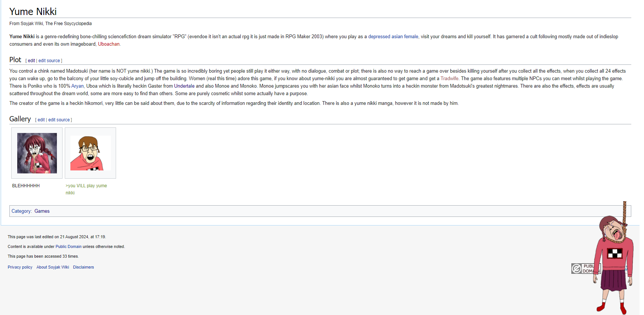Click '>you VILL play yume nikki' caption
This screenshot has height=315, width=644.
click(86, 189)
